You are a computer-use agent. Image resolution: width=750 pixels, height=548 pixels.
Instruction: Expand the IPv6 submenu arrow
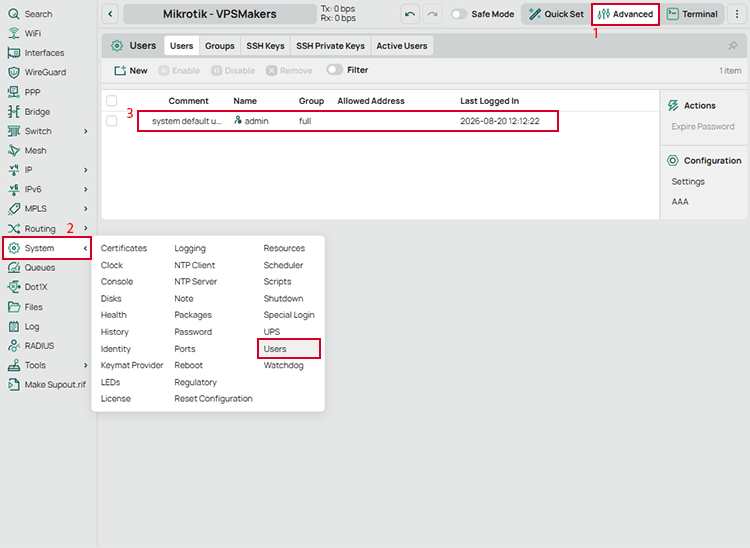pos(86,189)
